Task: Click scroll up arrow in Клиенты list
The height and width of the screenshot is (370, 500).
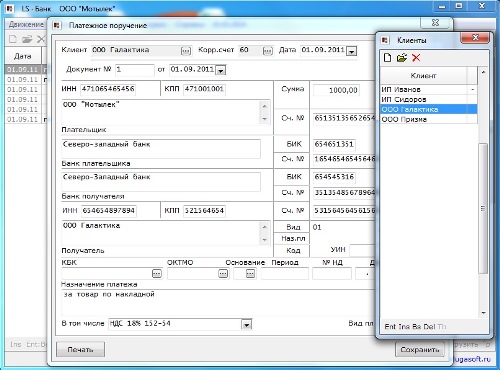Action: [483, 72]
